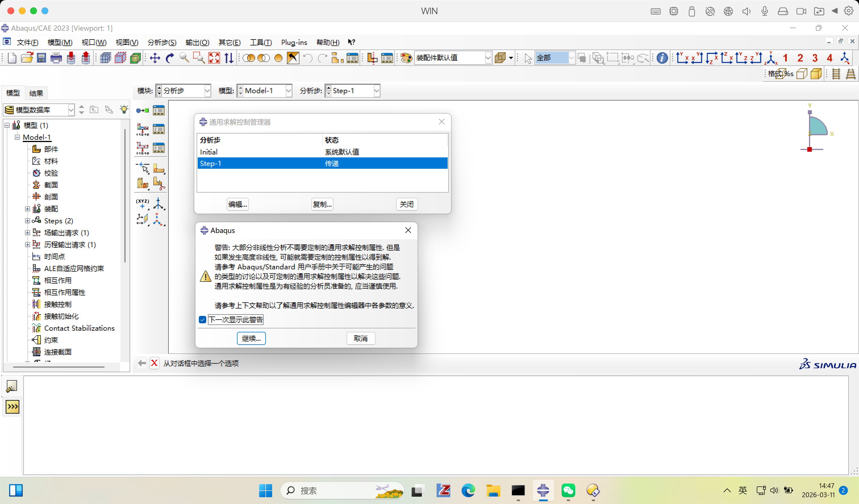This screenshot has height=504, width=859.
Task: Click the Auto-fit view icon
Action: click(214, 58)
